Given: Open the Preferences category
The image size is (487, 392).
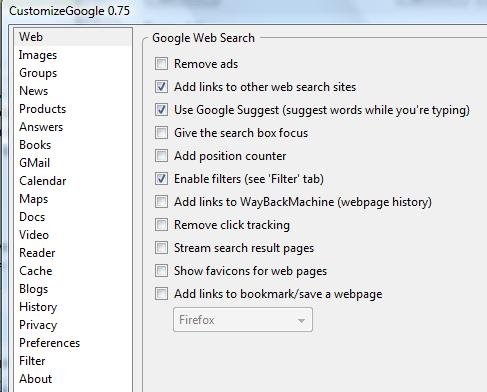Looking at the screenshot, I should [x=73, y=343].
